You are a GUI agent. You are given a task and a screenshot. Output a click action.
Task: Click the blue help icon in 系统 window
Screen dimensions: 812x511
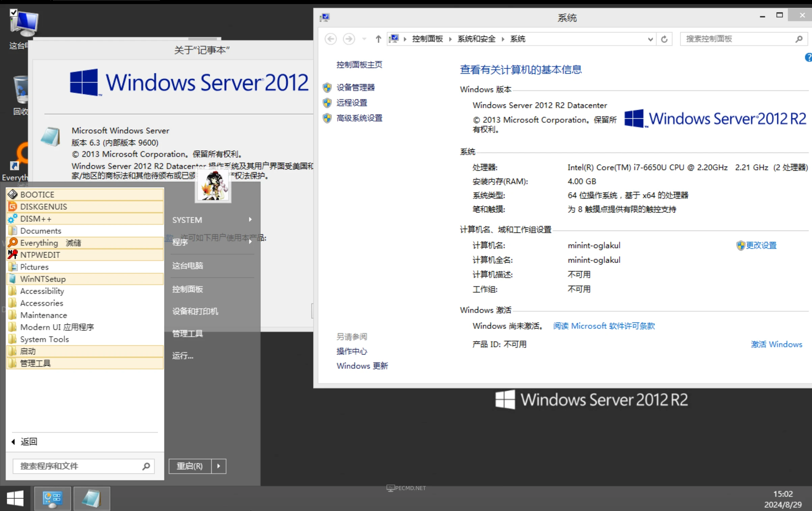pos(808,57)
